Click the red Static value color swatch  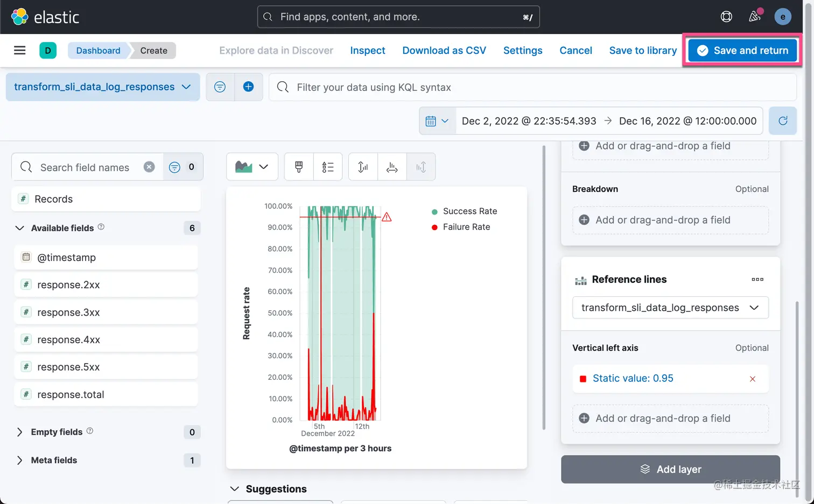click(583, 379)
